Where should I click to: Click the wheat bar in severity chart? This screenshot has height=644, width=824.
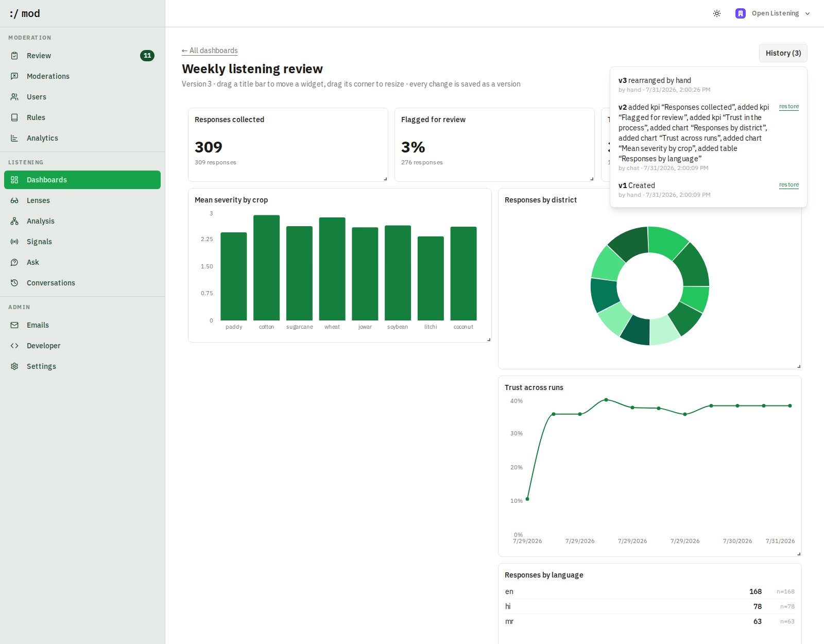pos(332,269)
